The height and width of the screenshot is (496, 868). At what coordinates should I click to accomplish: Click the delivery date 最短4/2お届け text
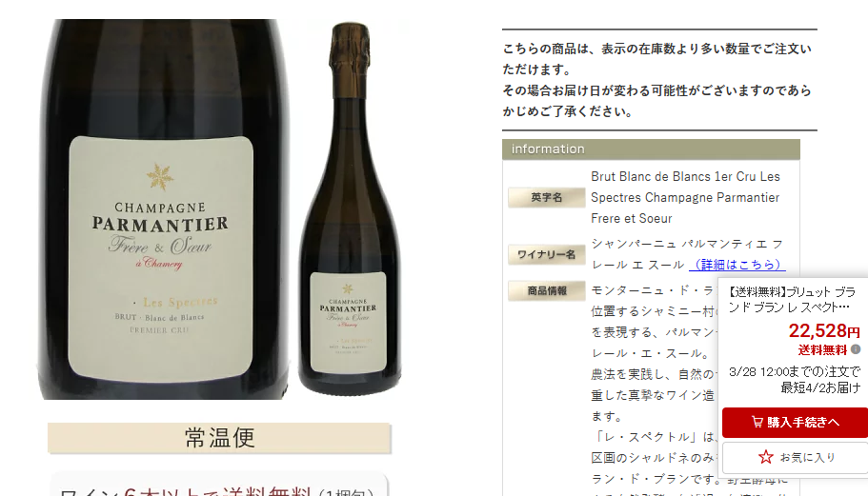pos(820,387)
